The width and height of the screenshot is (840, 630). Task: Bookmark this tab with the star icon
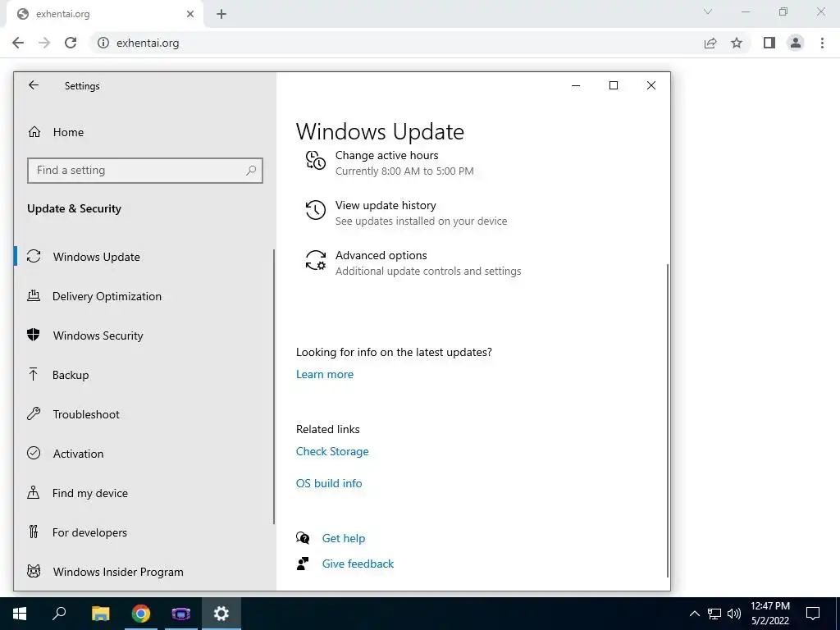pos(737,43)
